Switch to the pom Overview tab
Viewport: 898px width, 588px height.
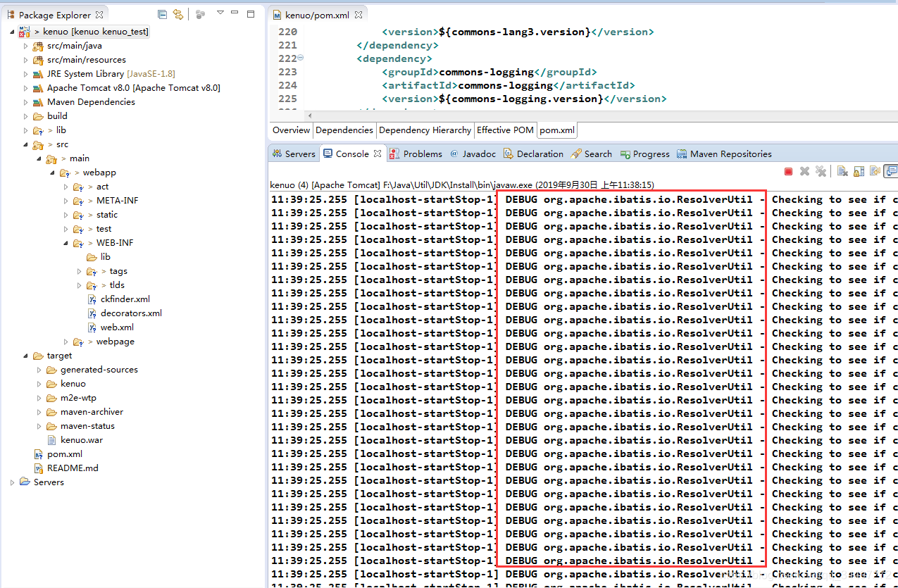coord(291,130)
